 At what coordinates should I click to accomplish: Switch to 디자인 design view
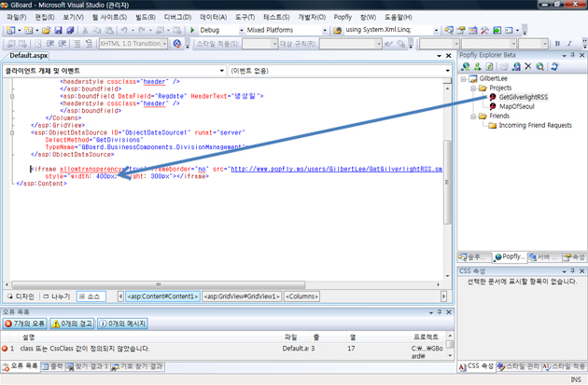21,296
